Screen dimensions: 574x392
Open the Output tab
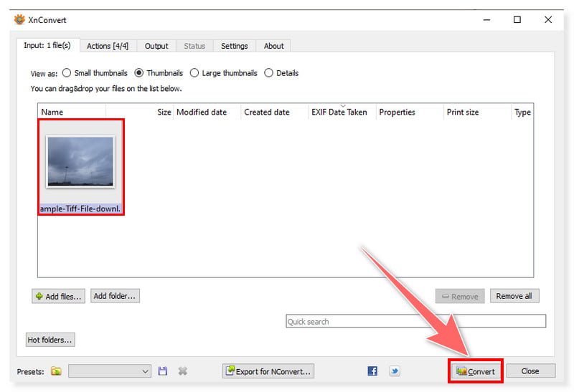click(x=156, y=46)
